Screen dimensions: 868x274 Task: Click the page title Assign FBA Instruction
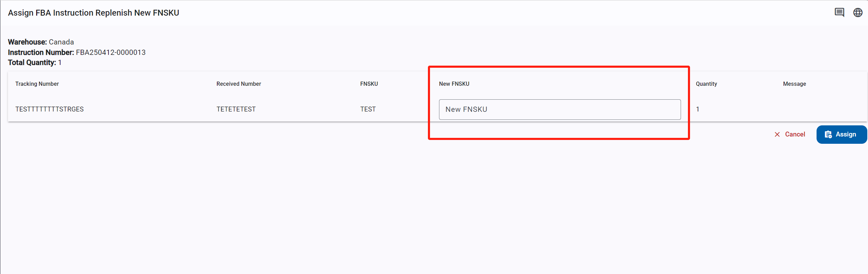(x=94, y=13)
